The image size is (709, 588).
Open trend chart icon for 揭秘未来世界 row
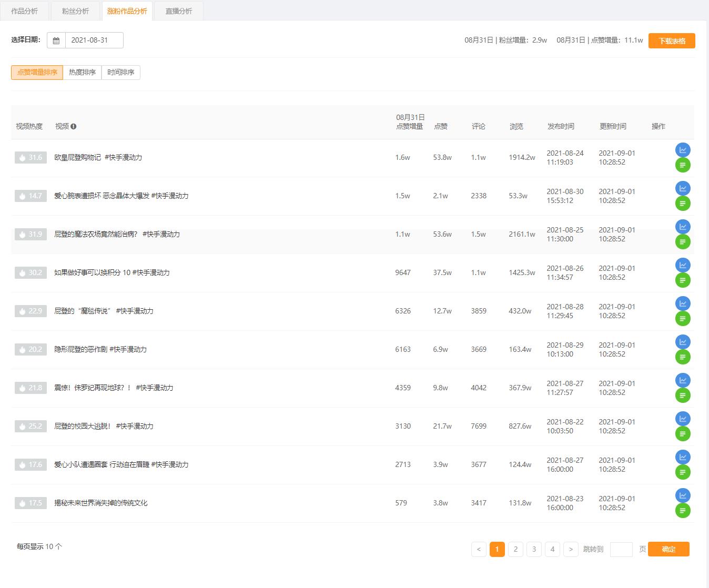pyautogui.click(x=683, y=495)
